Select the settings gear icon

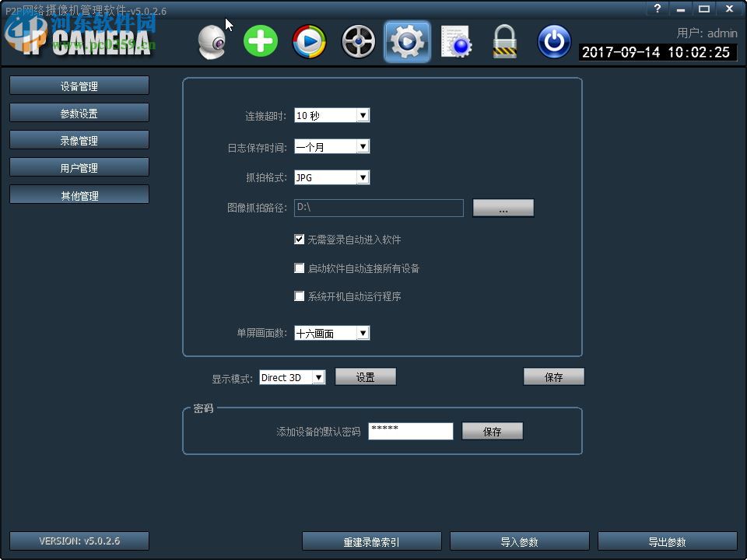[x=406, y=40]
